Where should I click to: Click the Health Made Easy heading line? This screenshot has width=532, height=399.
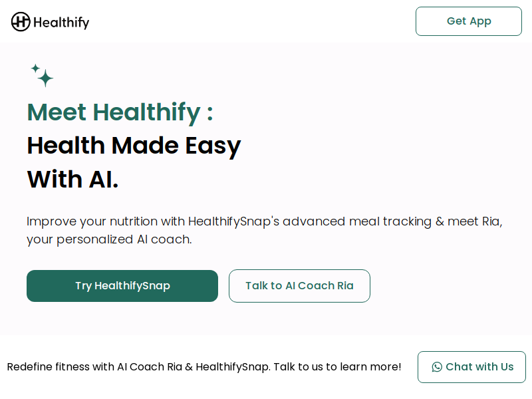coord(134,146)
